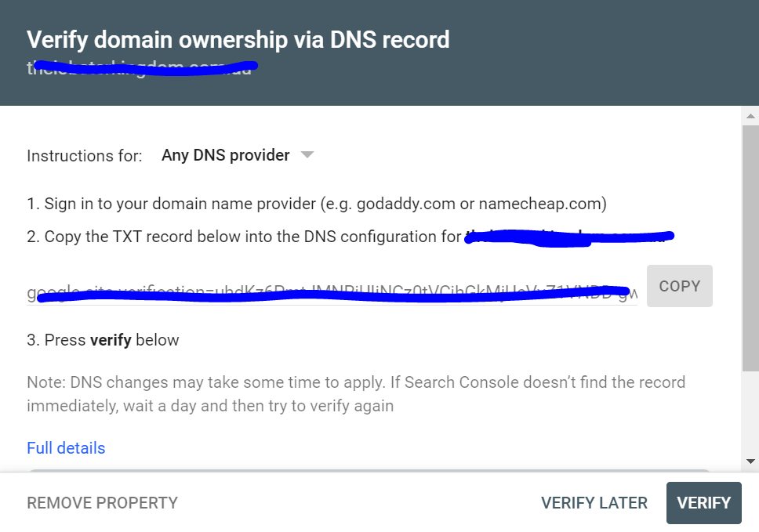The width and height of the screenshot is (759, 532).
Task: Click the "Instructions for:" label
Action: pos(85,156)
